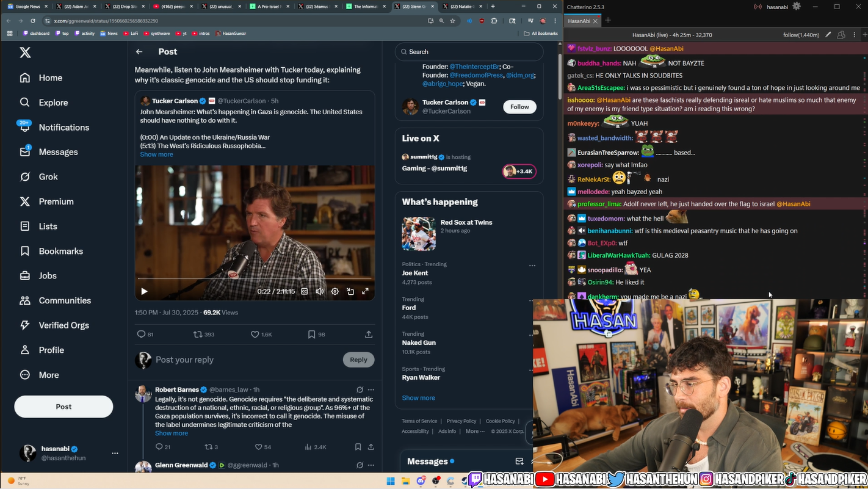Image resolution: width=868 pixels, height=489 pixels.
Task: Click the X Search field
Action: pyautogui.click(x=469, y=52)
